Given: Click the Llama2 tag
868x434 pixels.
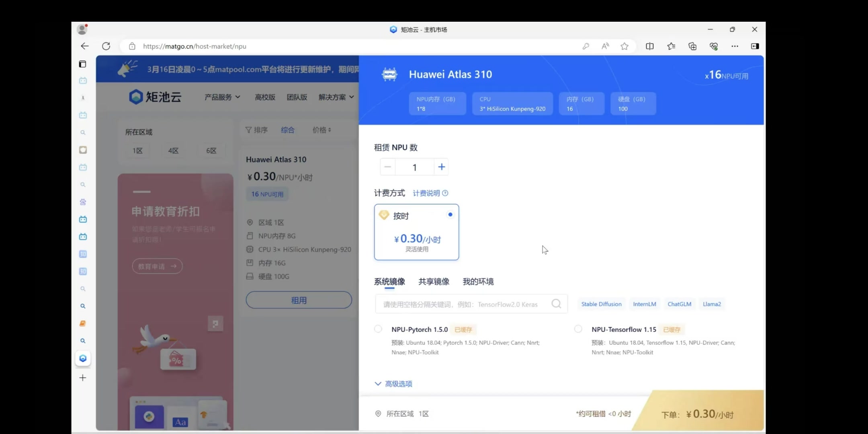Looking at the screenshot, I should click(x=712, y=304).
